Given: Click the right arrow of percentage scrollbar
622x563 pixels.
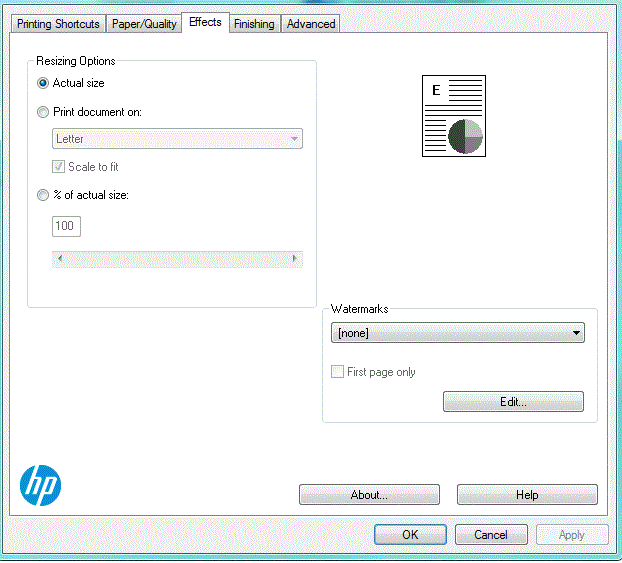Looking at the screenshot, I should click(x=295, y=259).
